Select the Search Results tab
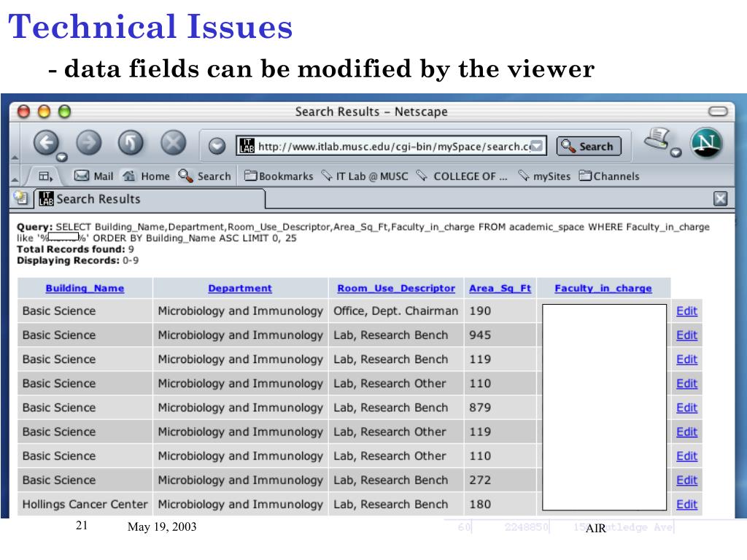The height and width of the screenshot is (560, 747). tap(150, 199)
